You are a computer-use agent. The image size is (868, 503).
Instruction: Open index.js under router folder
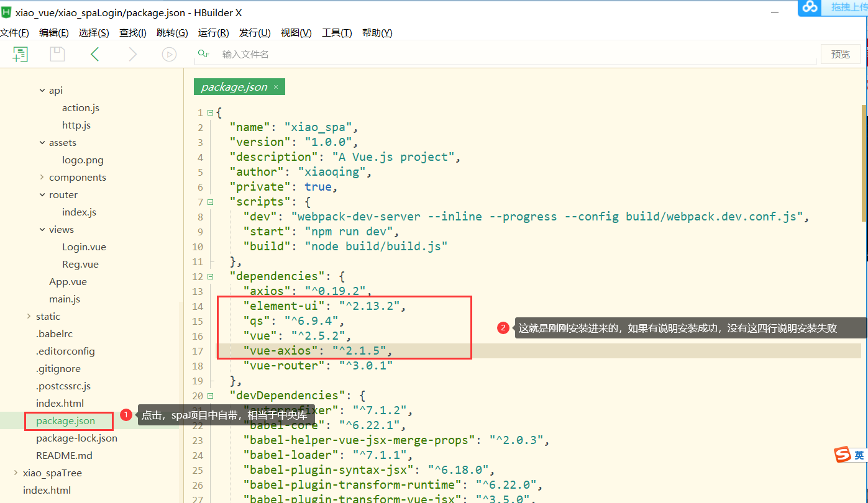click(x=79, y=212)
